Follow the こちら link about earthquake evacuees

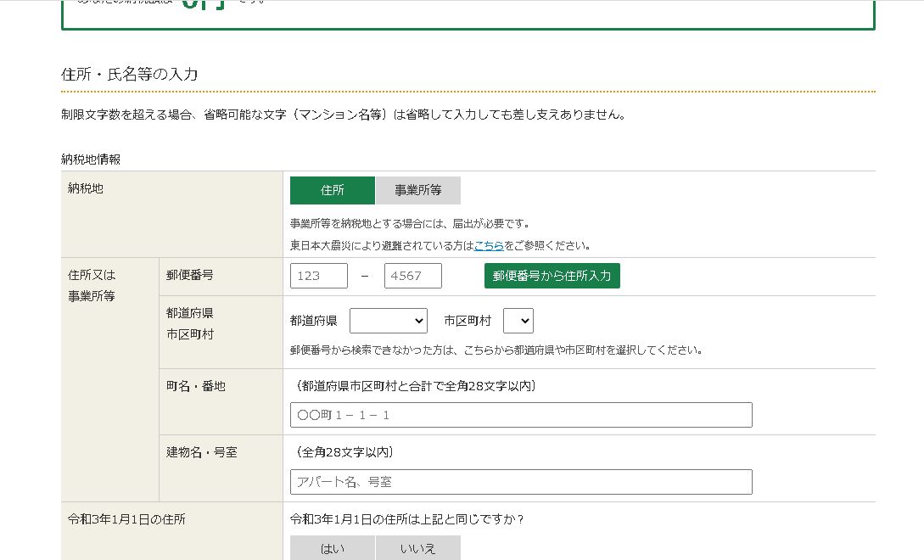click(489, 245)
